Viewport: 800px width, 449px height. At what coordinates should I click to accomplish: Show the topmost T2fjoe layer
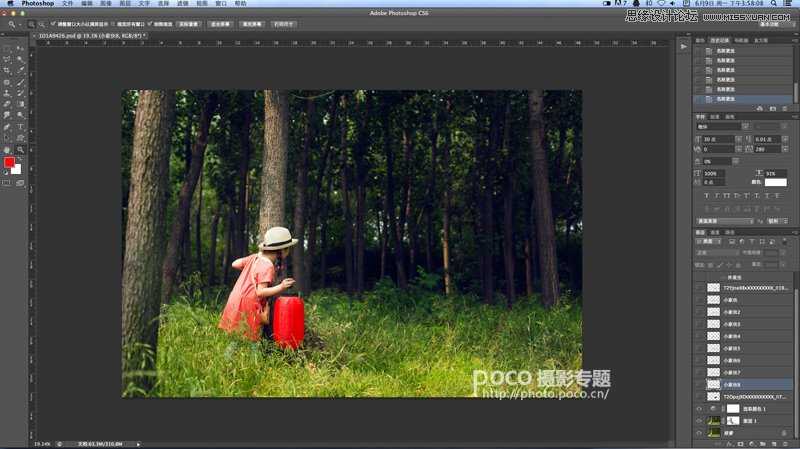tap(699, 288)
